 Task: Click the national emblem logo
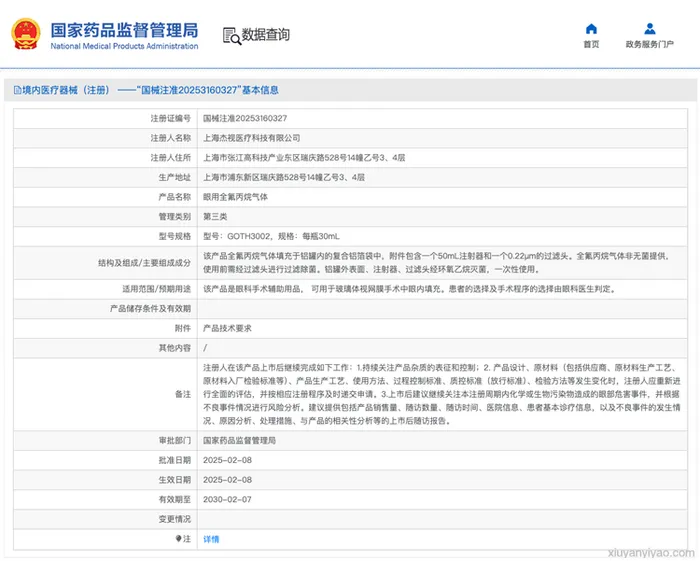pos(26,34)
